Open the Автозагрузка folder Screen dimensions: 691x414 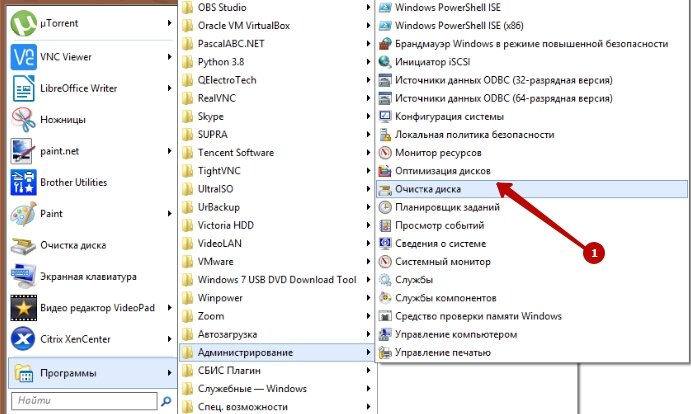(277, 334)
